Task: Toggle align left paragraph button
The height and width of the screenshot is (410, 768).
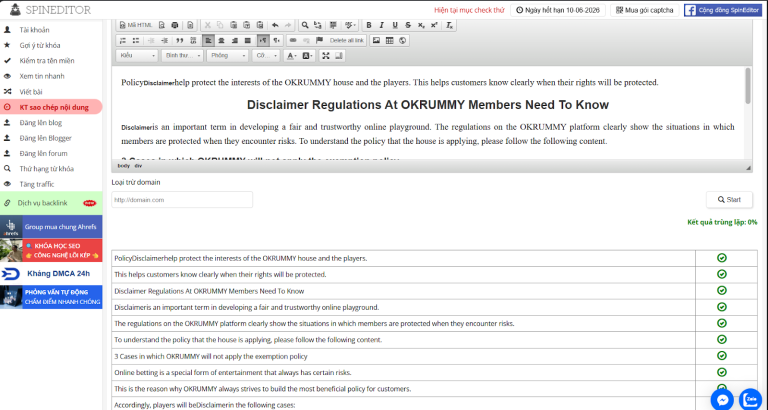Action: coord(207,40)
